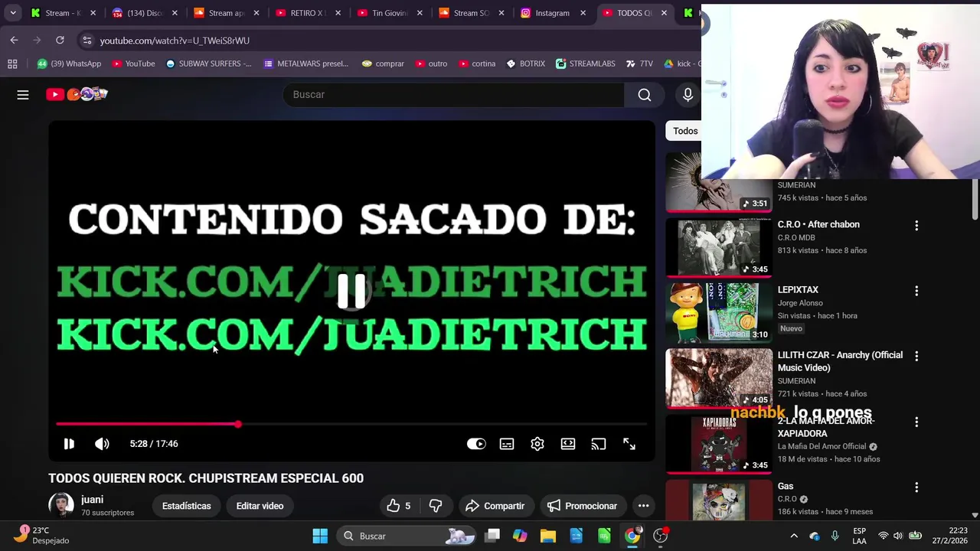Screen dimensions: 980x551
Task: Open the Chrome apps grid in bookmarks bar
Action: (x=12, y=64)
